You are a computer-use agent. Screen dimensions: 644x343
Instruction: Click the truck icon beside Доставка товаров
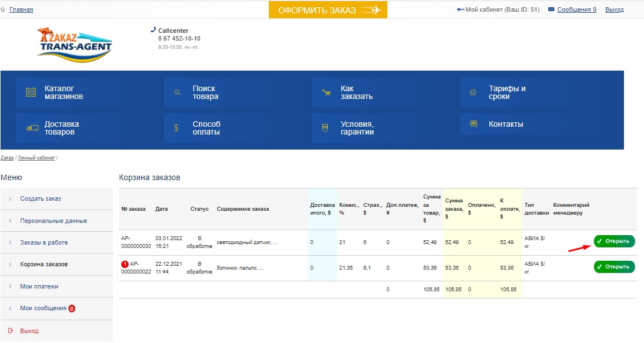[x=32, y=128]
